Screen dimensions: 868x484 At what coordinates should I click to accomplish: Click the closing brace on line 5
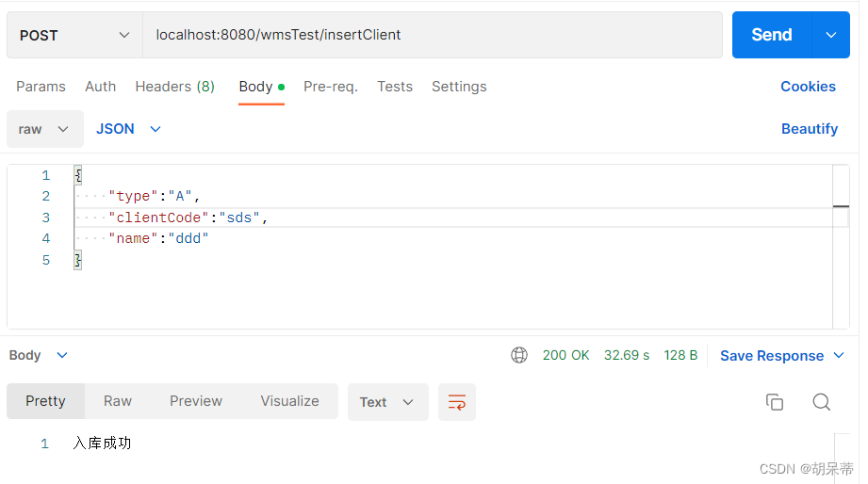77,260
